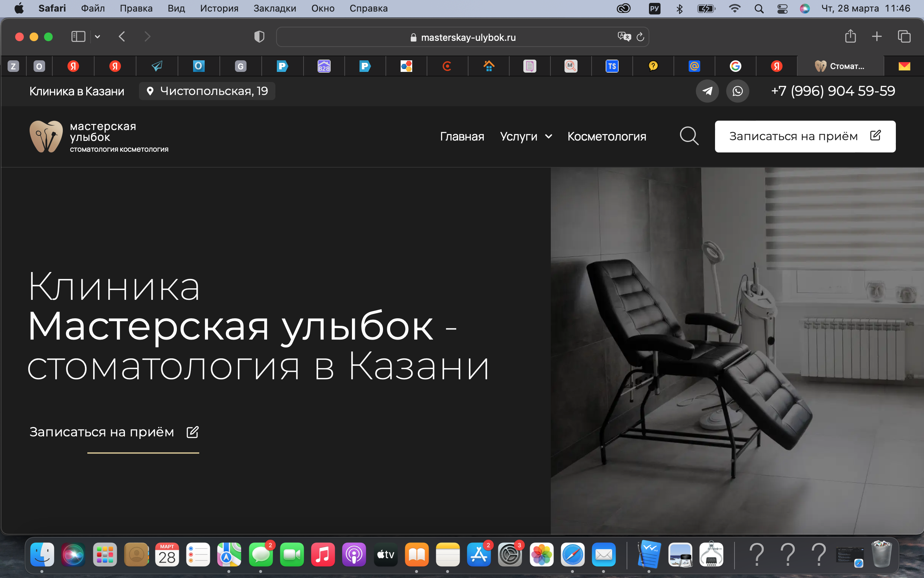
Task: Open the privacy report shield icon
Action: pyautogui.click(x=259, y=37)
